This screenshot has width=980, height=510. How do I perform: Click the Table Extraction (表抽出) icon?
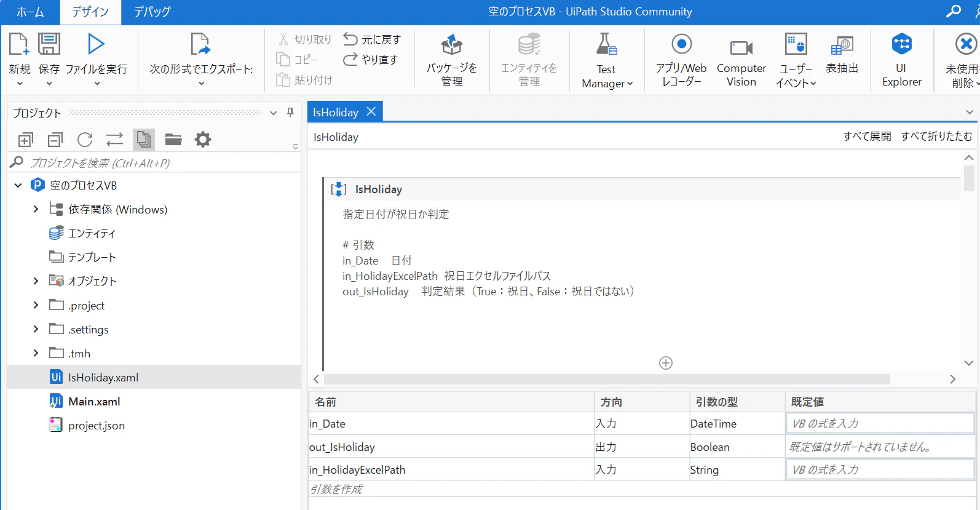click(842, 46)
